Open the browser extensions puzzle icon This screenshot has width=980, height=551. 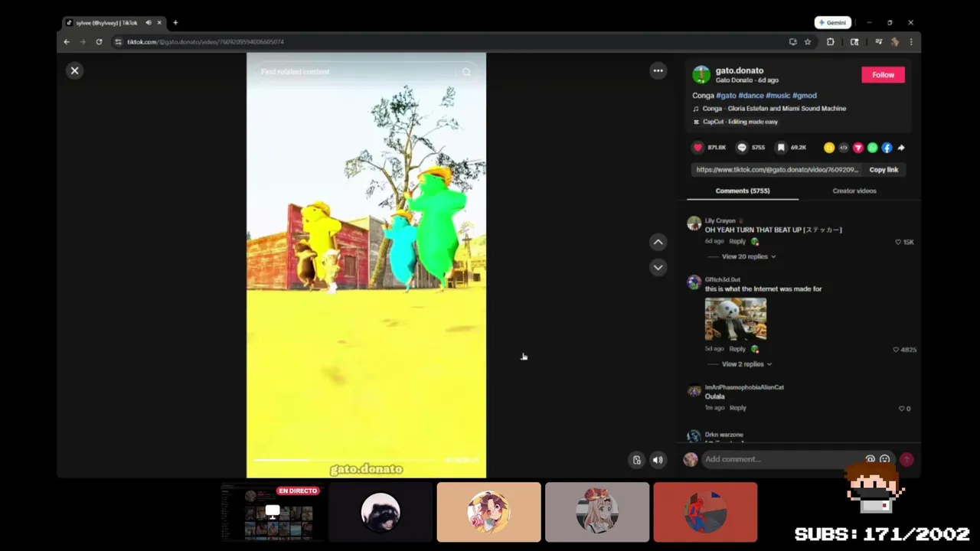click(x=830, y=42)
